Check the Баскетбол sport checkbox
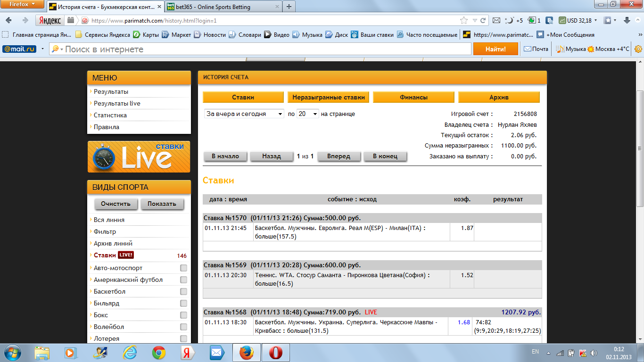This screenshot has width=644, height=362. 183,292
